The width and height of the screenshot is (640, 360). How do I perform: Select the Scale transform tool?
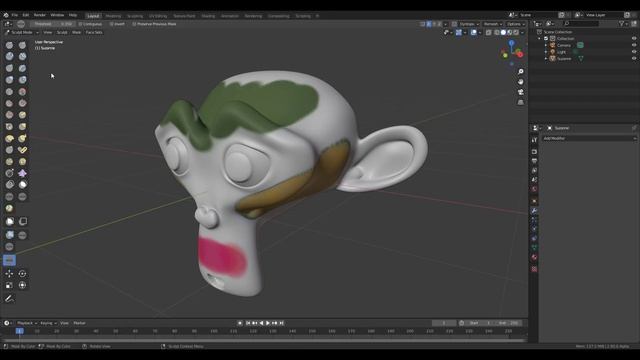[9, 285]
